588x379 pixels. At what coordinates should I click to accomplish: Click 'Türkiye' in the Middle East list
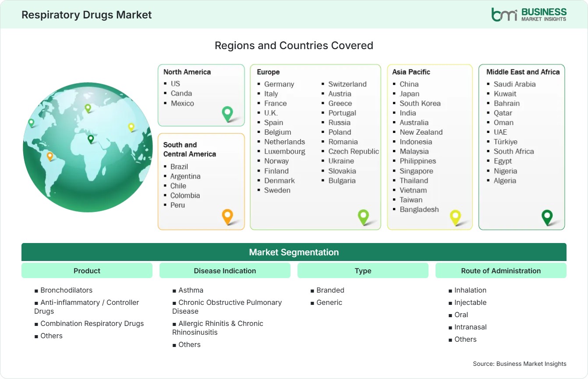(x=506, y=142)
